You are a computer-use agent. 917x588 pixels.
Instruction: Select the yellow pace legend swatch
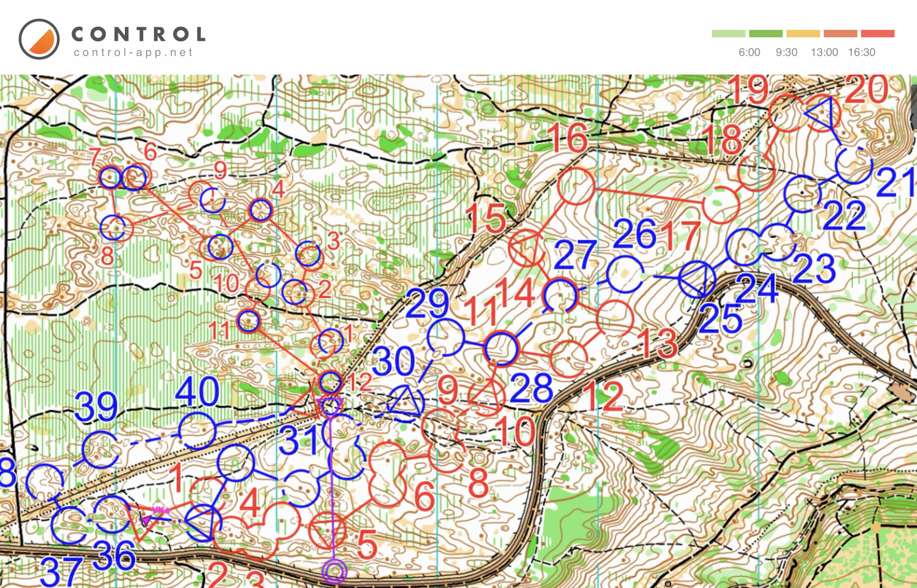pos(803,33)
